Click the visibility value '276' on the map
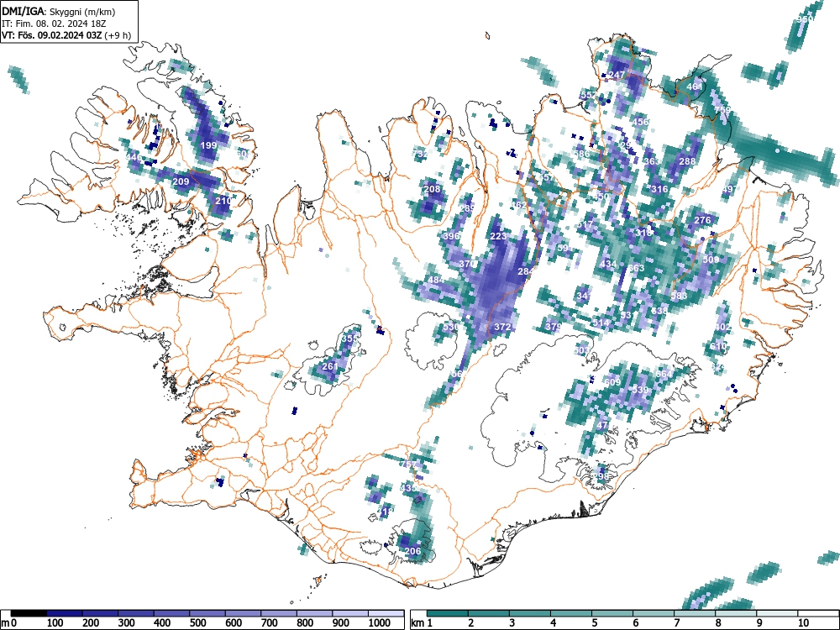Screen dimensions: 840x630 tap(702, 220)
